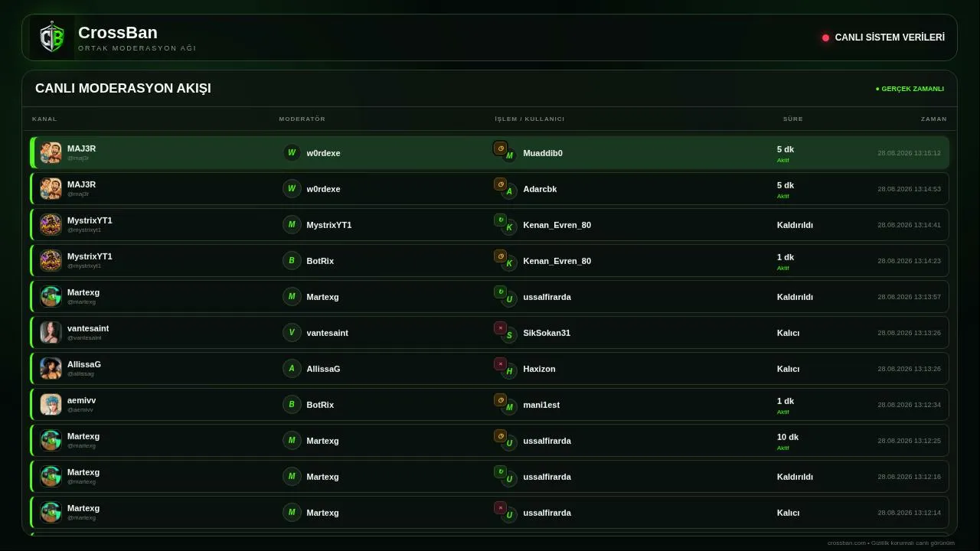Viewport: 980px width, 551px height.
Task: Click the CANLI SİSTEM VERİLERİ label
Action: point(890,37)
